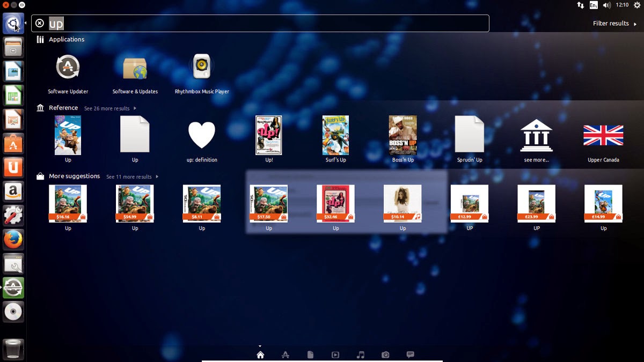Switch to the Photos lens
The image size is (644, 362).
[385, 354]
